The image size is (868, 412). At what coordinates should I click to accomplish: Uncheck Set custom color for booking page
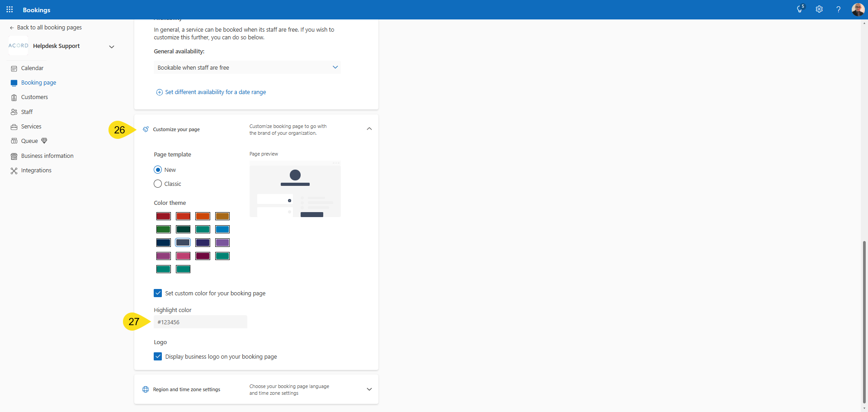[158, 293]
